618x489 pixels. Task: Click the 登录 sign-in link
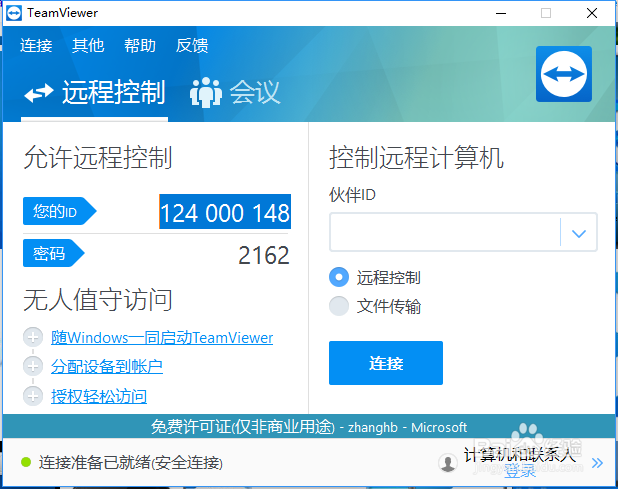pos(520,471)
